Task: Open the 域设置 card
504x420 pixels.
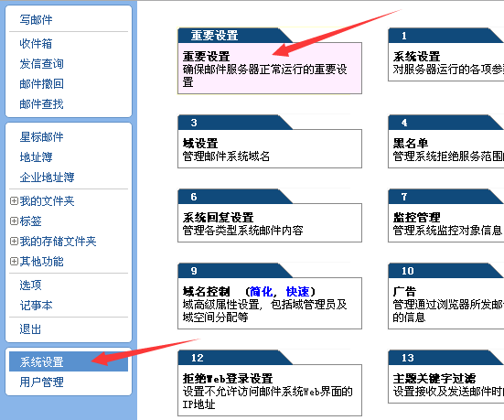Action: 270,148
